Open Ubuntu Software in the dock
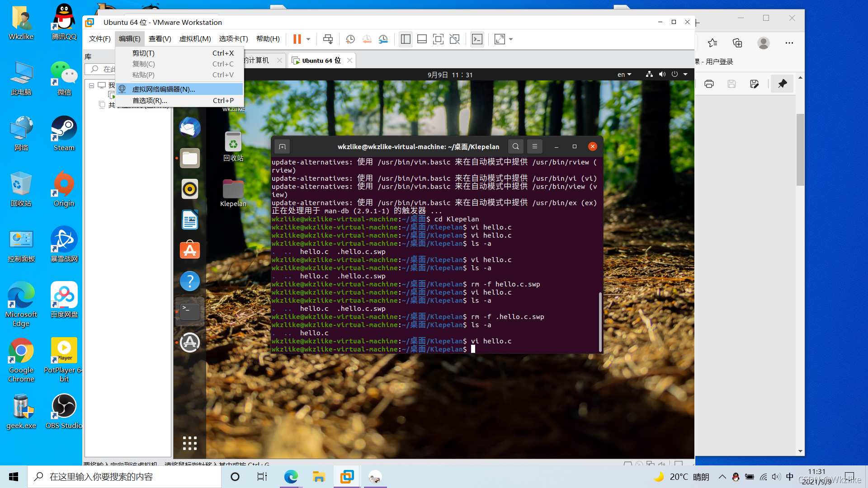868x488 pixels. (190, 250)
